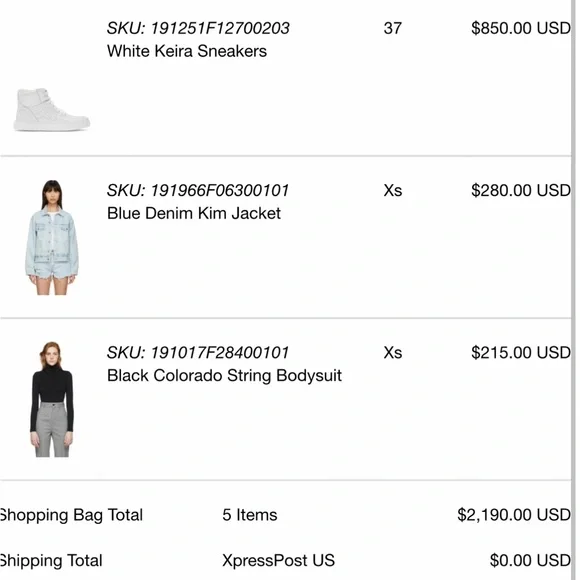The width and height of the screenshot is (580, 580).
Task: Click the $2,190.00 USD bag total
Action: coord(514,515)
